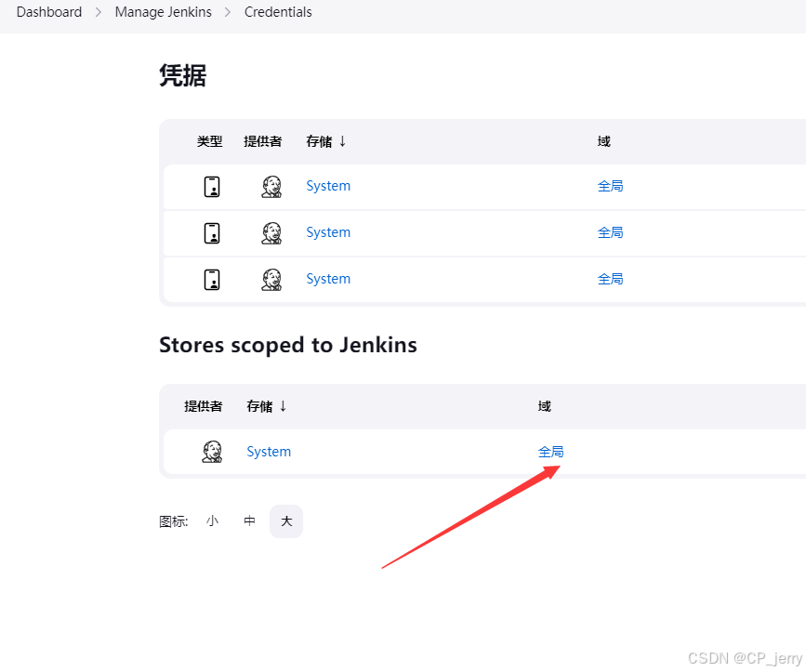Go to Dashboard in the breadcrumb
806x672 pixels.
(x=49, y=12)
